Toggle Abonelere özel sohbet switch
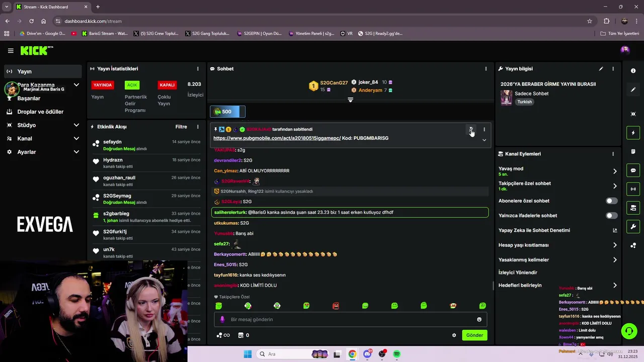 pos(611,201)
